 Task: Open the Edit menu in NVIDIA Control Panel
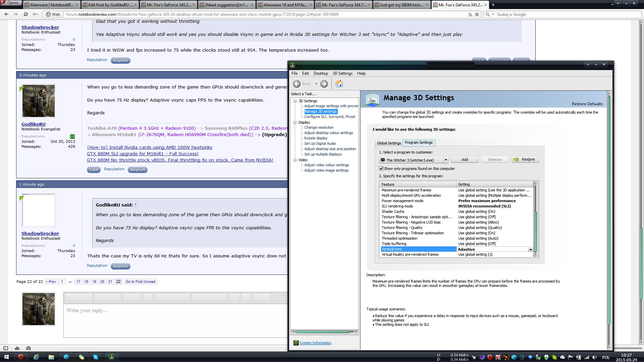306,73
